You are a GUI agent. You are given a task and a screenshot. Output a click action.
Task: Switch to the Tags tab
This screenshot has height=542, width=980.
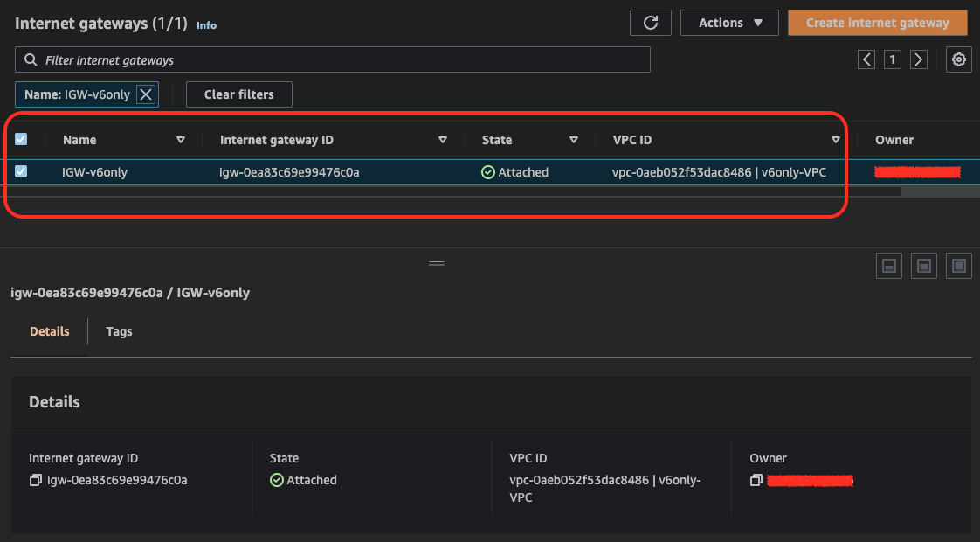(119, 331)
